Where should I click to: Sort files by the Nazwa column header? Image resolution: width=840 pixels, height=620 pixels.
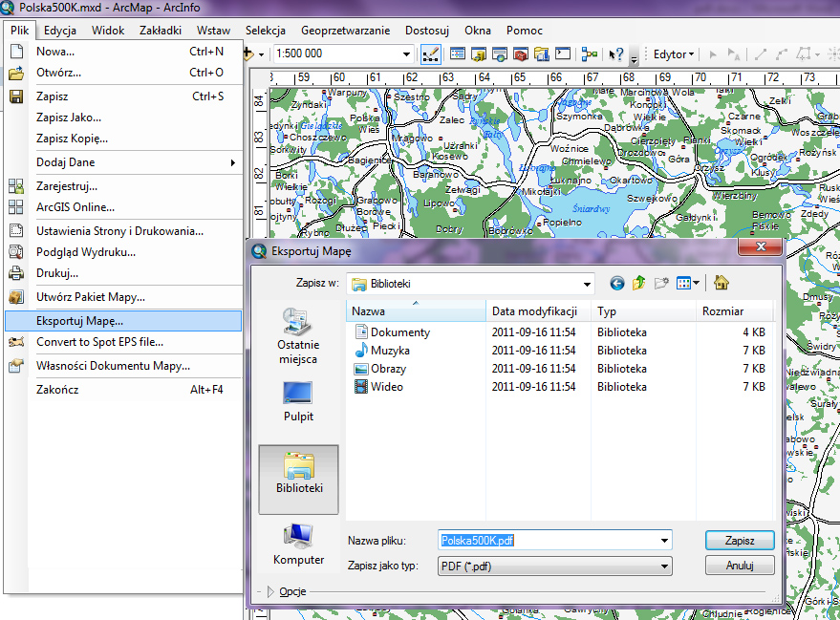point(416,311)
